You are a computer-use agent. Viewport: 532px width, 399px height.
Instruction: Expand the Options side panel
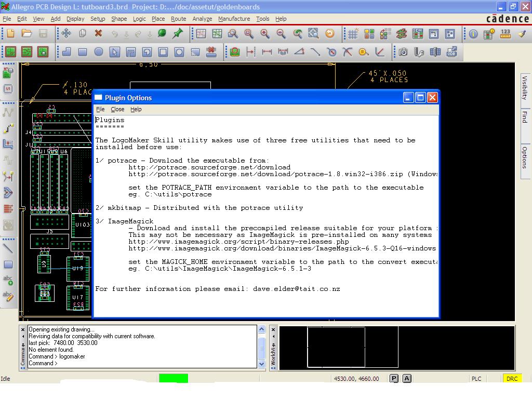coord(524,157)
